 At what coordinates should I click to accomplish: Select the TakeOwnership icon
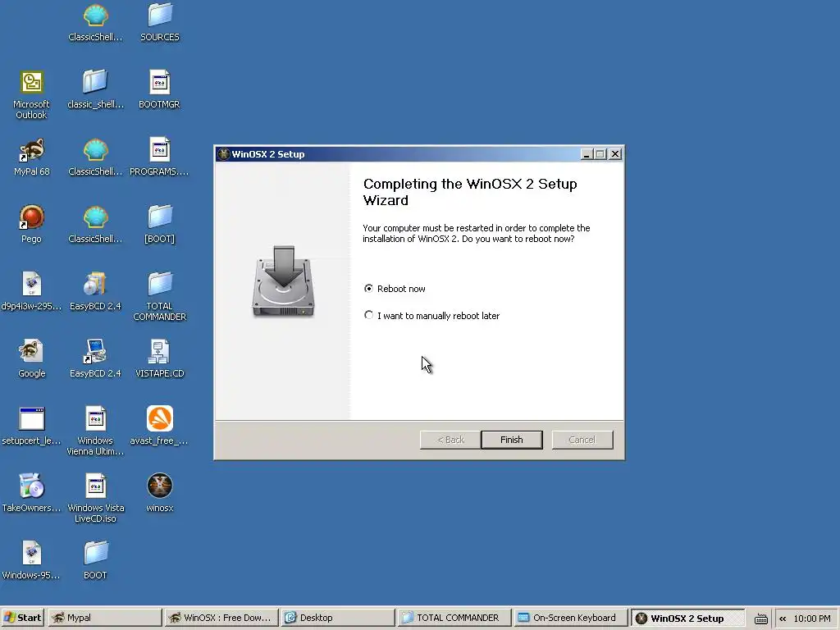tap(32, 493)
